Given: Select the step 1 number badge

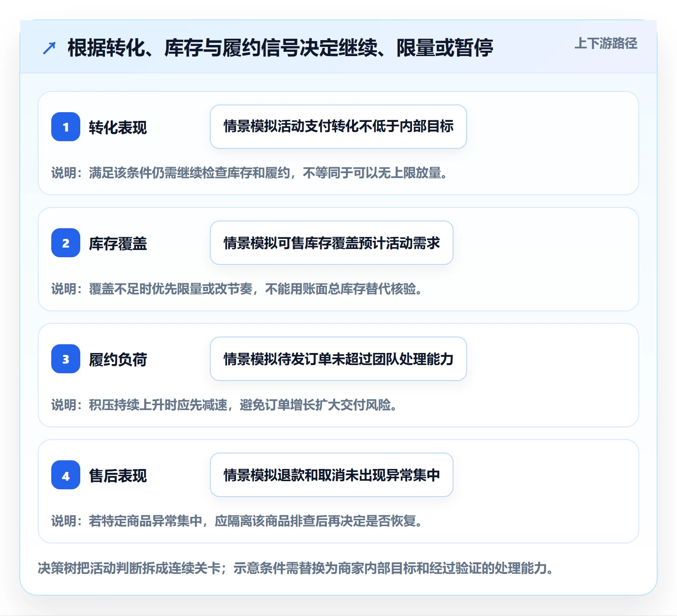Looking at the screenshot, I should pyautogui.click(x=66, y=127).
